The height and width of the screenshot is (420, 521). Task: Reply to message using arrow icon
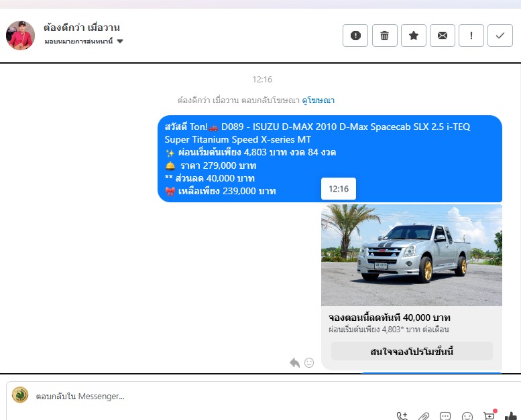tap(295, 362)
